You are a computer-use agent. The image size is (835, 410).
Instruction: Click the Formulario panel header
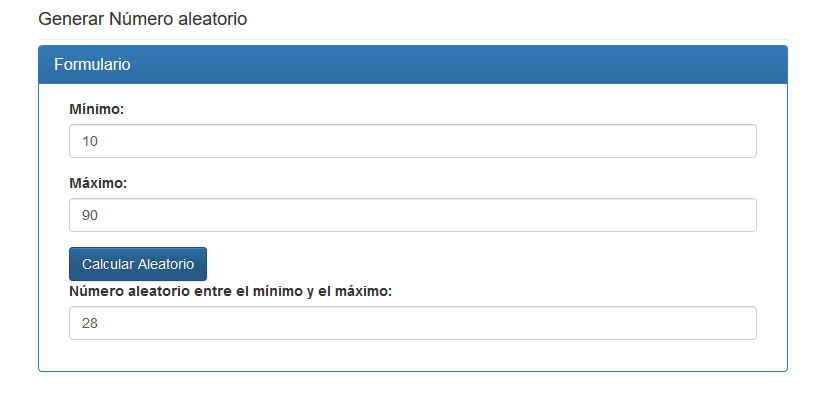pos(413,64)
